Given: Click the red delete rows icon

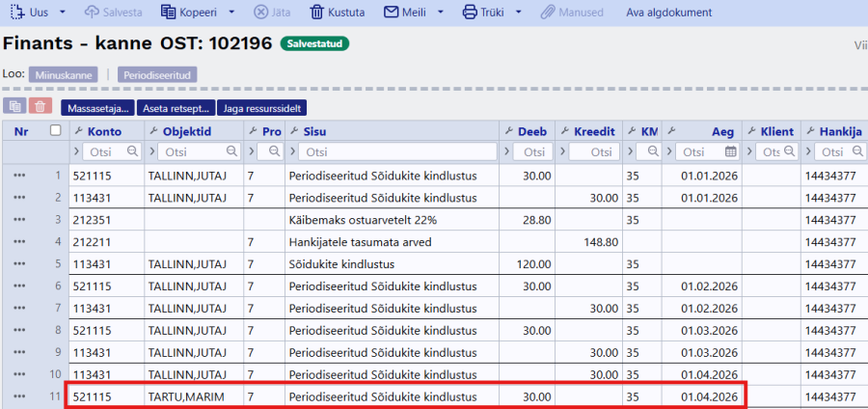Looking at the screenshot, I should coord(41,107).
